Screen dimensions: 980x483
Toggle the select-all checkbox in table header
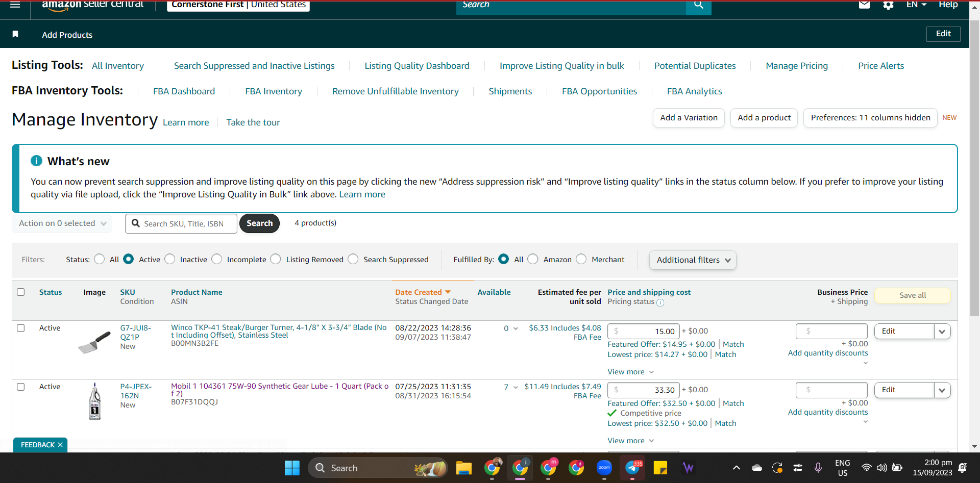tap(21, 292)
